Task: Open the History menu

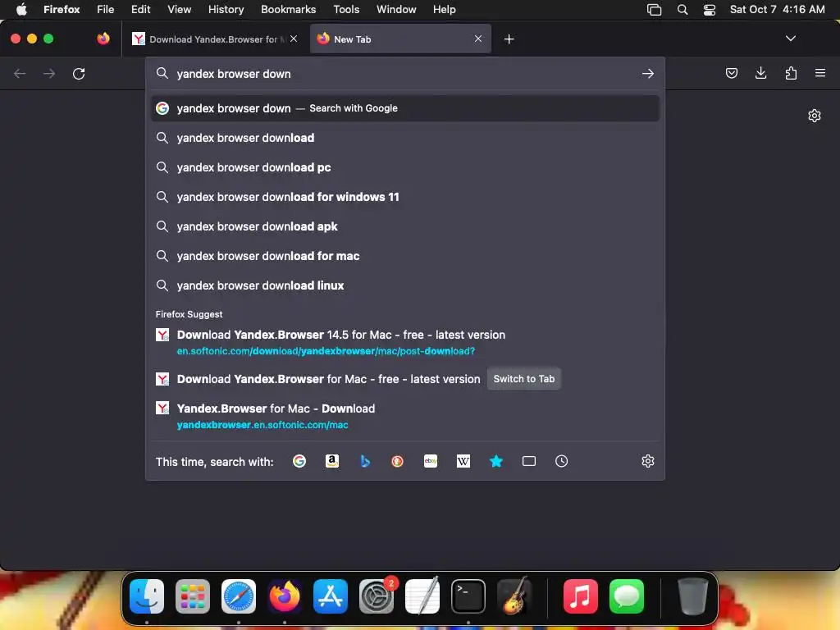Action: pos(226,10)
